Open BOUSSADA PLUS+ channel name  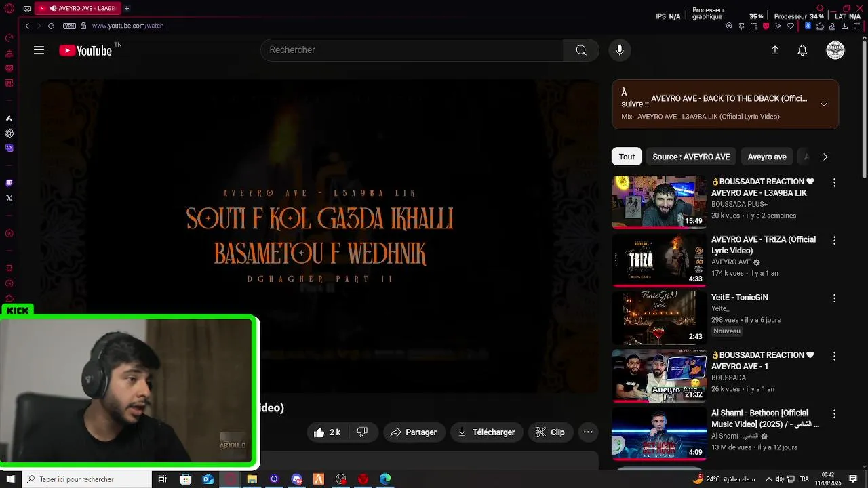tap(739, 204)
